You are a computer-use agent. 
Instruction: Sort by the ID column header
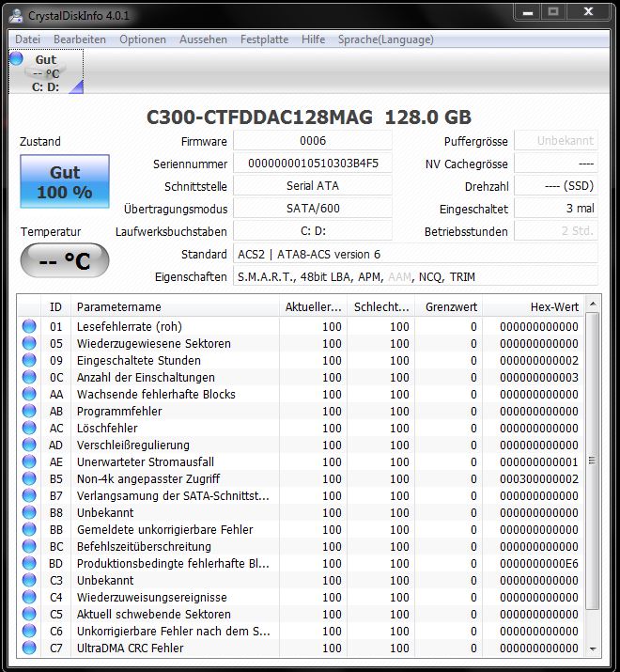pos(55,306)
